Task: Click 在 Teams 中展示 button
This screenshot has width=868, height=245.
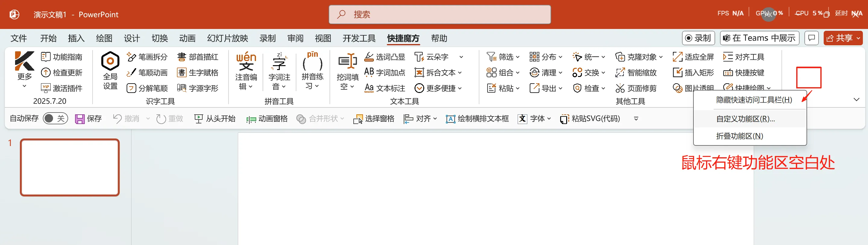Action: tap(759, 38)
